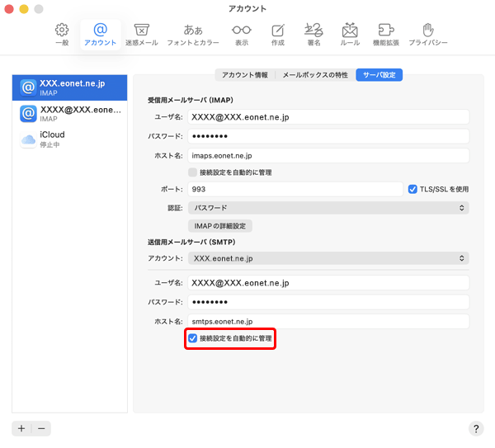Open the 署名 signatures pane

[313, 34]
